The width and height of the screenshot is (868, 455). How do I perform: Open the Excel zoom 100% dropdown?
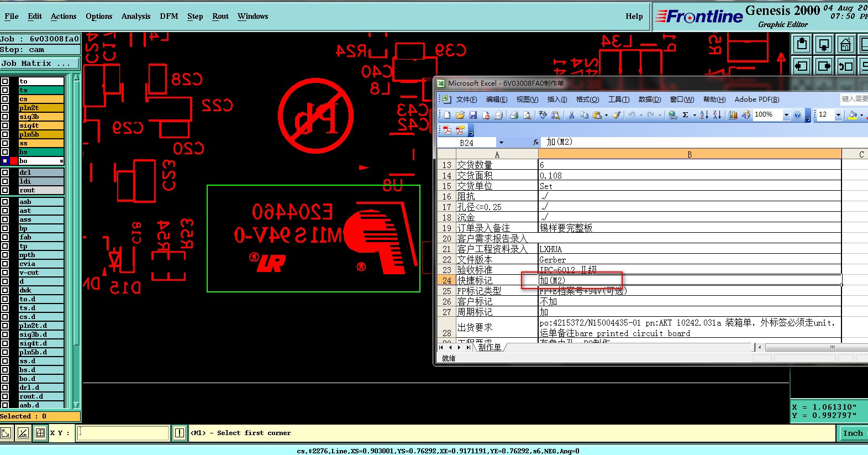point(786,115)
